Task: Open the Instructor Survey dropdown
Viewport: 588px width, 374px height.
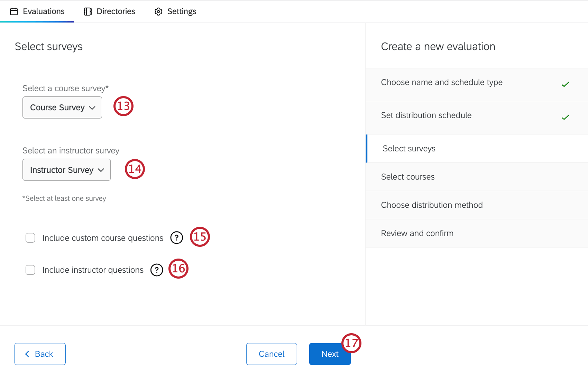Action: coord(66,170)
